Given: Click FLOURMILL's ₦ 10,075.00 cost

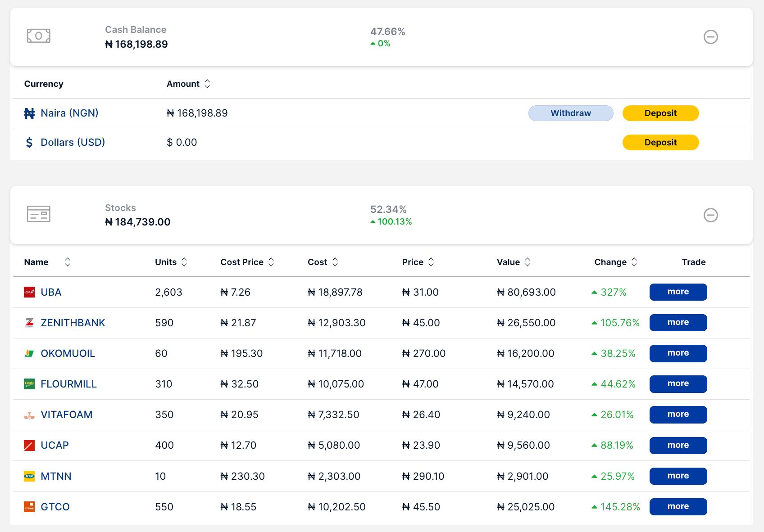Looking at the screenshot, I should pos(336,384).
